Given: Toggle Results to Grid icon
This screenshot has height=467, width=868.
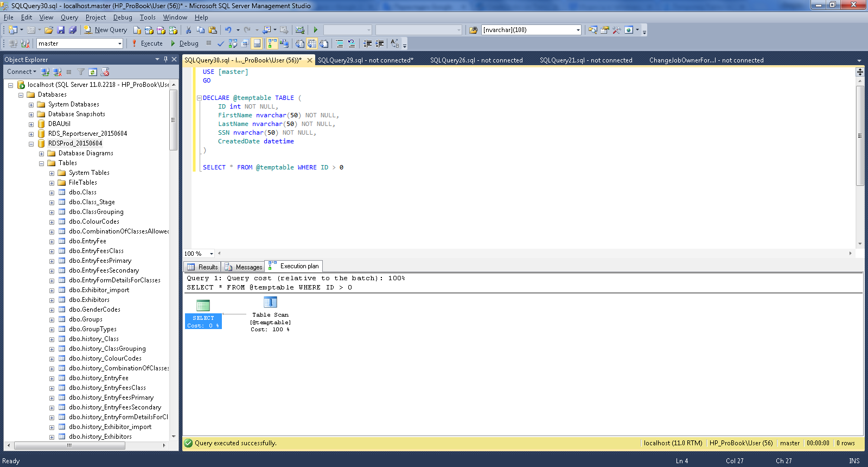Looking at the screenshot, I should point(312,43).
